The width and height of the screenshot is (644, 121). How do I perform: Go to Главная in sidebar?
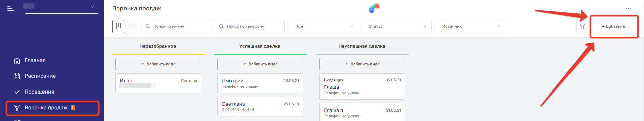[35, 60]
